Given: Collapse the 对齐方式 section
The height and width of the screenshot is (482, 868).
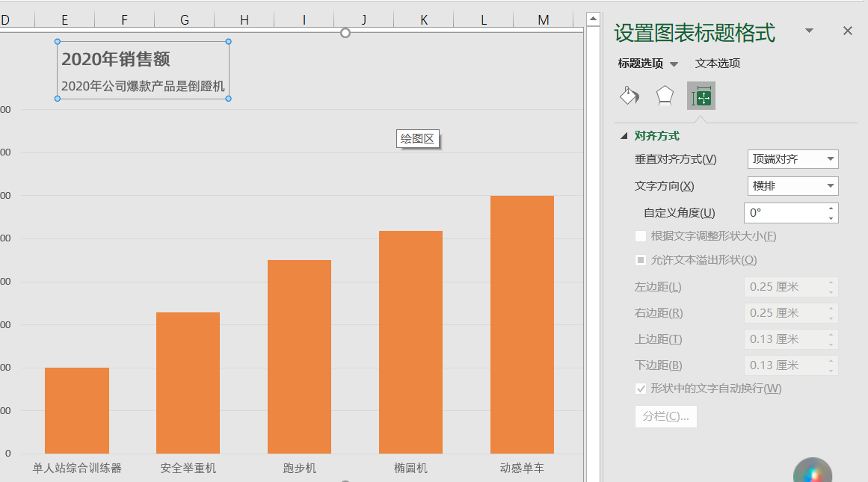Looking at the screenshot, I should (x=624, y=136).
